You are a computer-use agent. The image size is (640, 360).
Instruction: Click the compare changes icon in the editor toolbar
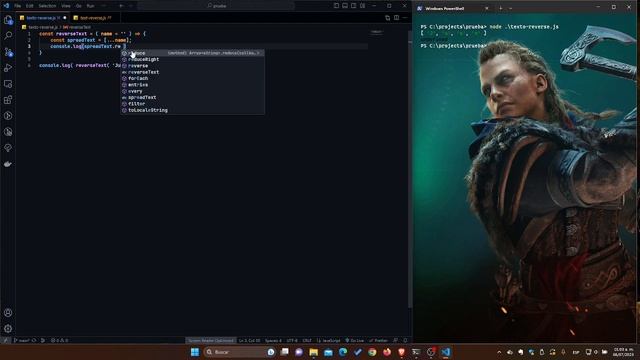point(387,18)
